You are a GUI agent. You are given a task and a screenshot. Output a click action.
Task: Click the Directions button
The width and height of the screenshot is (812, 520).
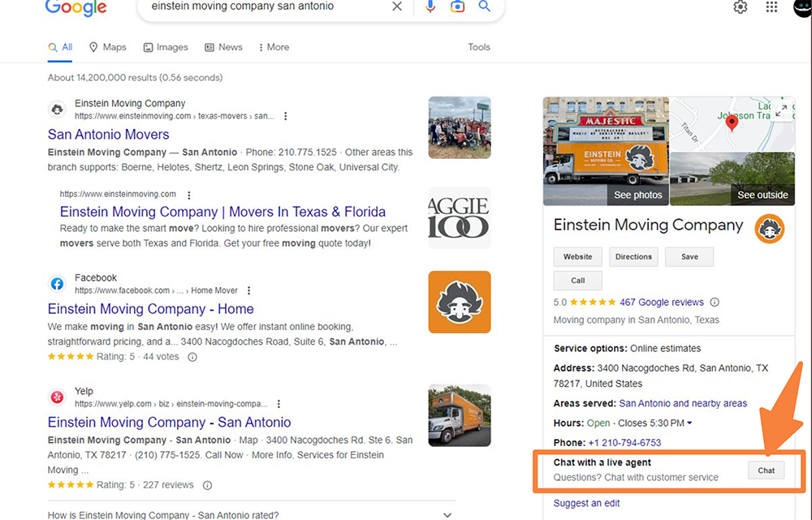coord(633,256)
